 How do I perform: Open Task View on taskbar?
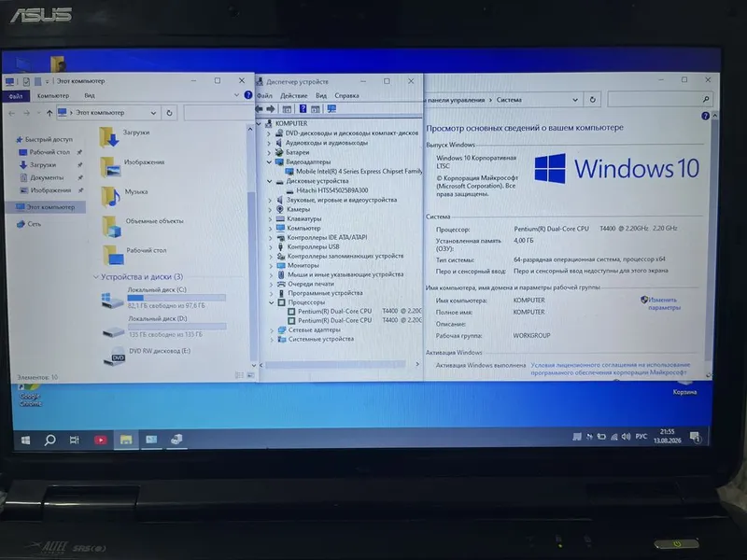[75, 440]
